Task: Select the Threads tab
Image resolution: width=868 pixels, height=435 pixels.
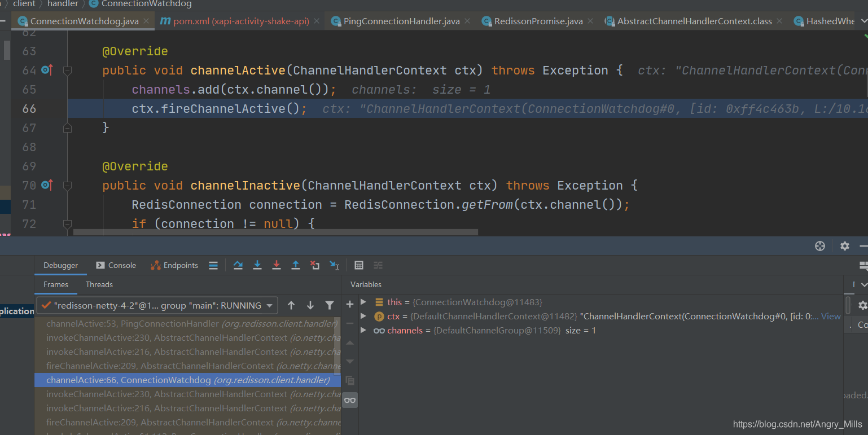Action: pyautogui.click(x=99, y=284)
